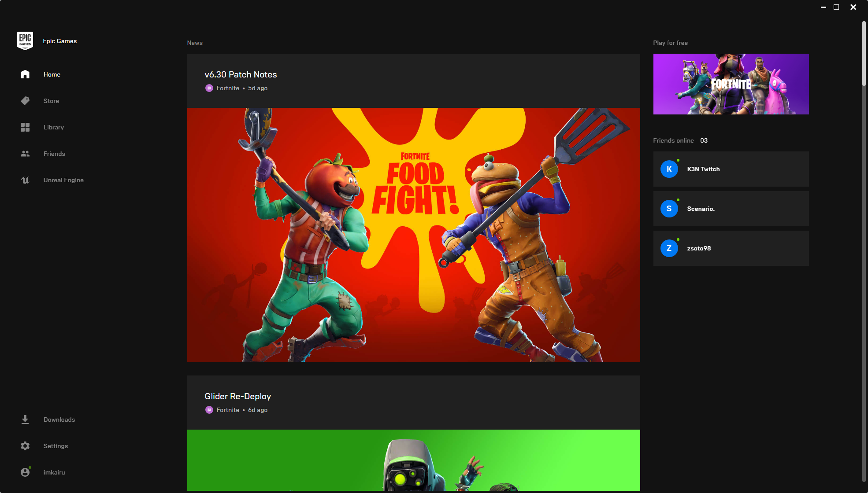Open the Friends section
Image resolution: width=868 pixels, height=493 pixels.
[x=54, y=154]
